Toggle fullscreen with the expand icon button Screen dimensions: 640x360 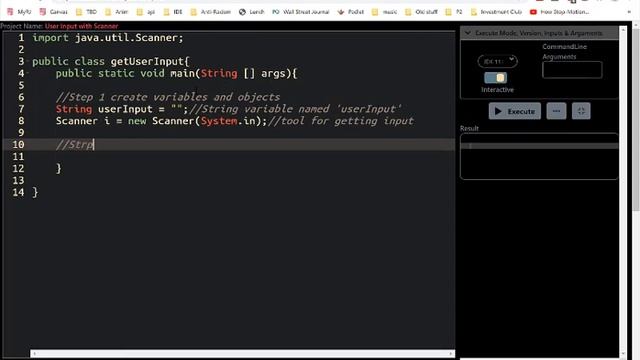[x=581, y=111]
